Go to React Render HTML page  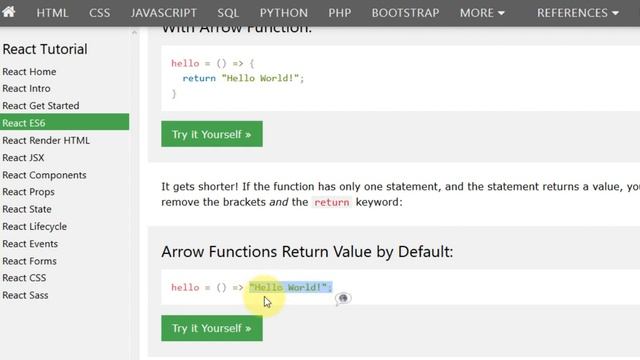point(46,140)
